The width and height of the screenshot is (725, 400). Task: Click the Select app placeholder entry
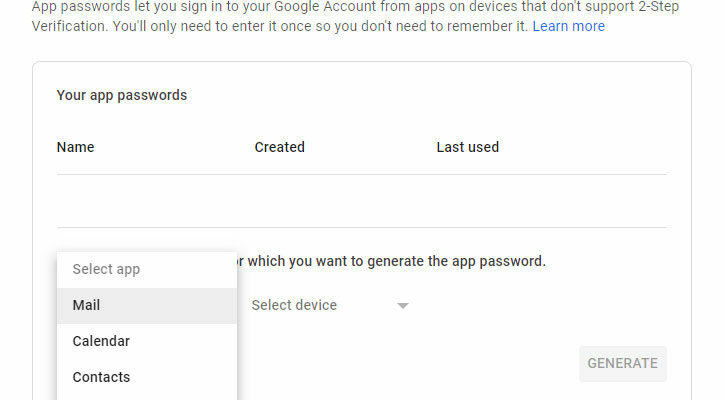[147, 269]
